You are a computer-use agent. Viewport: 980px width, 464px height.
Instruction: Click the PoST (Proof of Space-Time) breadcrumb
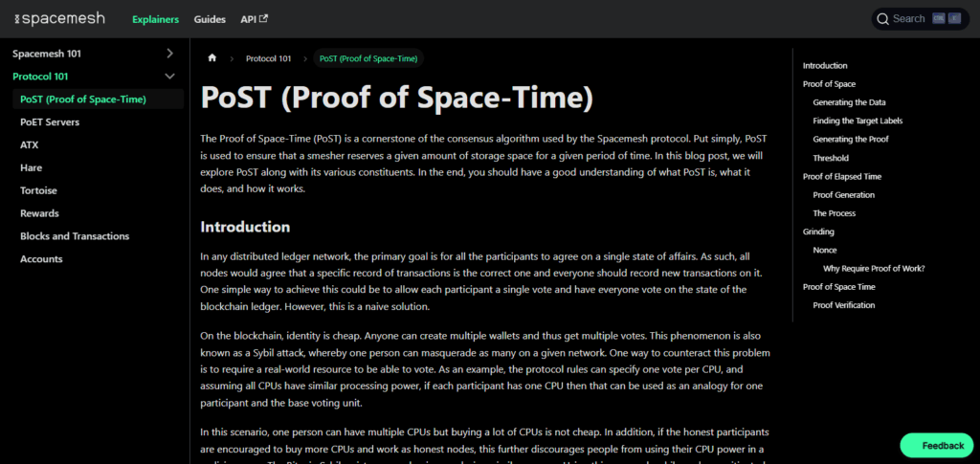pos(368,58)
